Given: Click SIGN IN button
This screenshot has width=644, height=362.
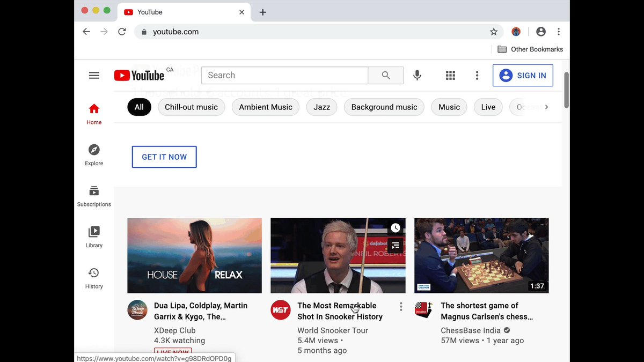Looking at the screenshot, I should [x=523, y=76].
